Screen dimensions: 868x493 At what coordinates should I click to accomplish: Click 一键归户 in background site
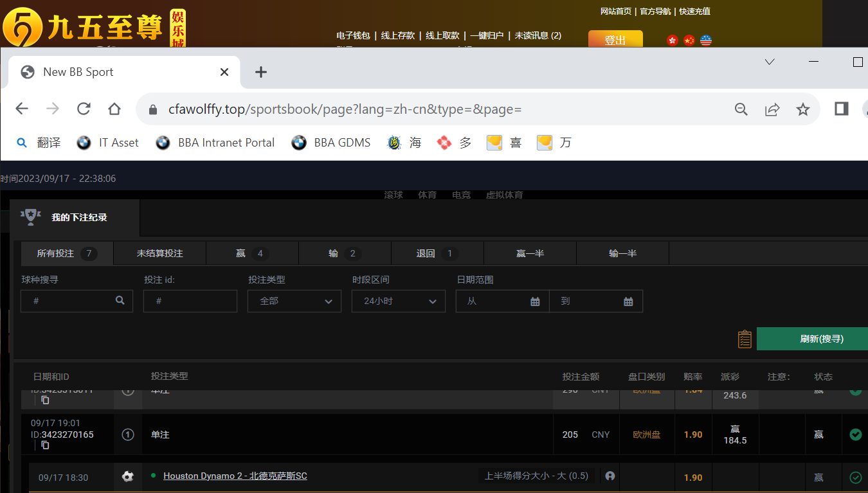(487, 35)
